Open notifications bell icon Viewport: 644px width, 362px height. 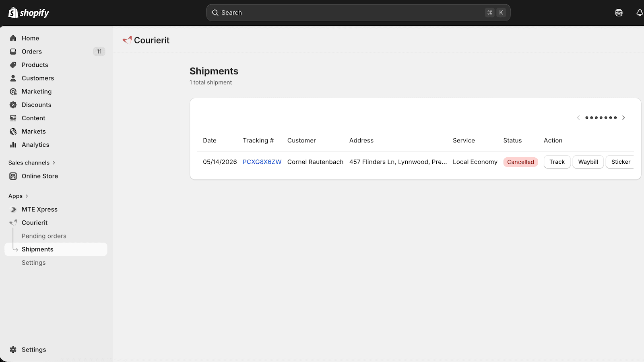639,12
